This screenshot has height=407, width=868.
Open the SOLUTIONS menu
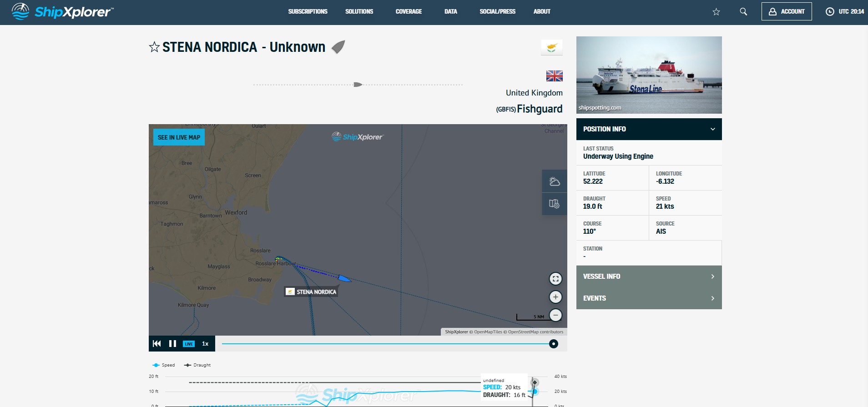[x=359, y=11]
